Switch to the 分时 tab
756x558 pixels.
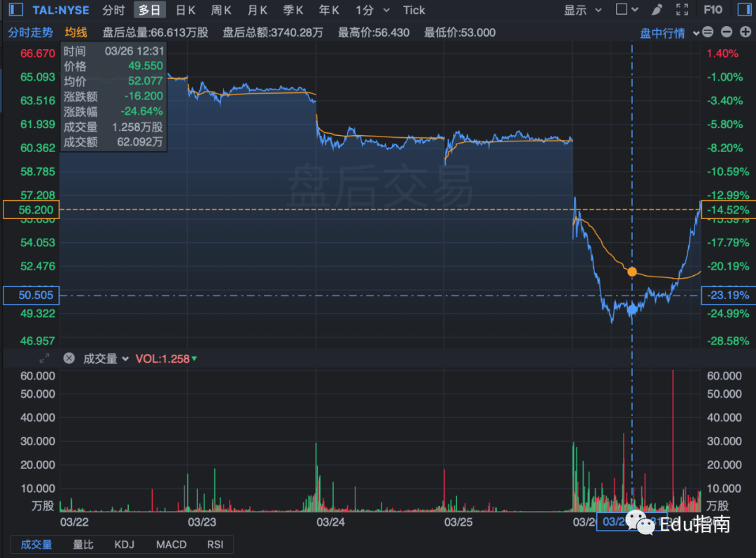tap(114, 10)
